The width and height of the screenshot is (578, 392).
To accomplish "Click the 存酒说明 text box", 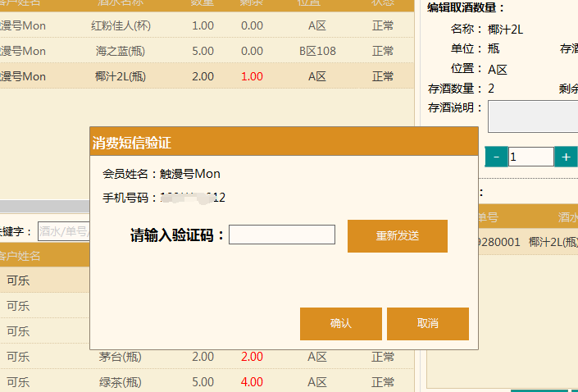I will coord(533,116).
